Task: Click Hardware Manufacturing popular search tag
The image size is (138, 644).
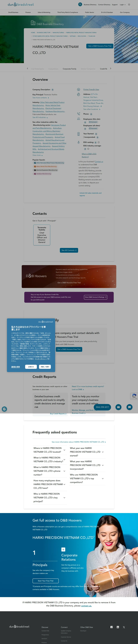Action: [42, 174]
